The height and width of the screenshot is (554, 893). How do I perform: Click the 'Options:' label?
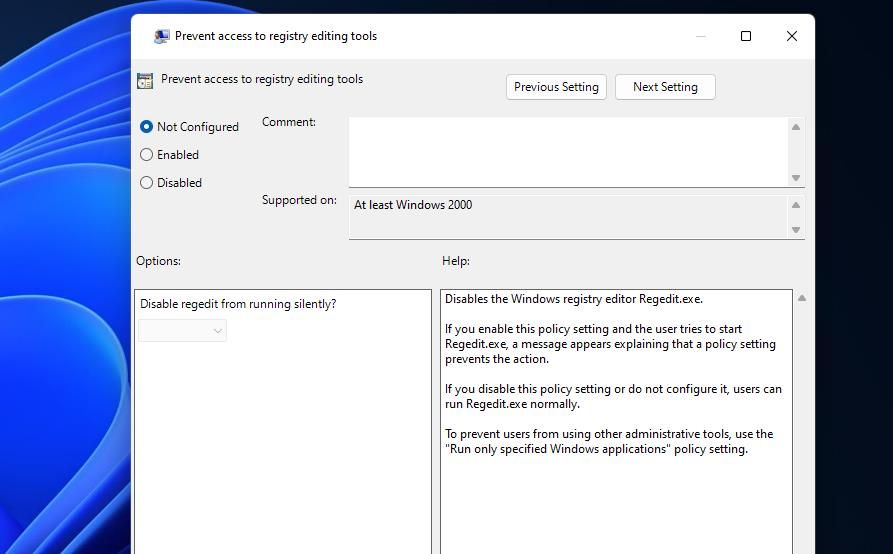pos(158,261)
